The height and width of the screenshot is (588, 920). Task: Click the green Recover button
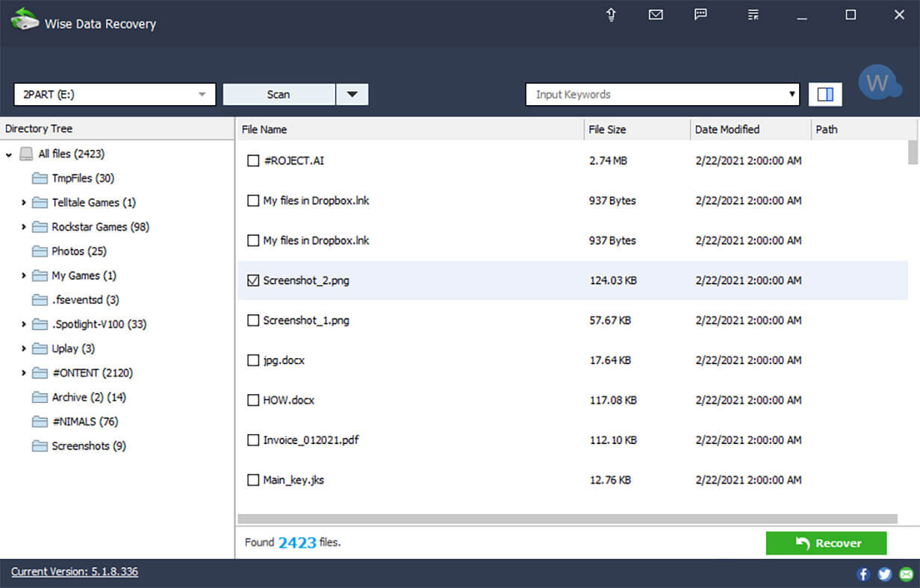pos(826,543)
